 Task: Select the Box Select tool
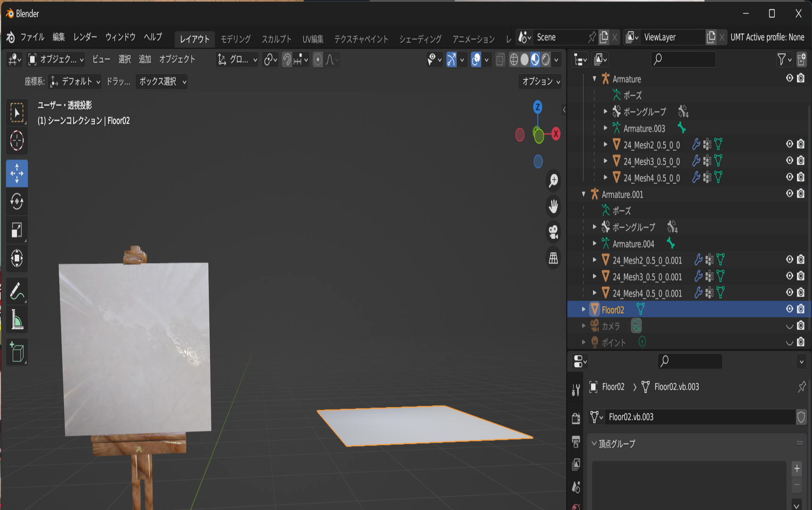17,112
